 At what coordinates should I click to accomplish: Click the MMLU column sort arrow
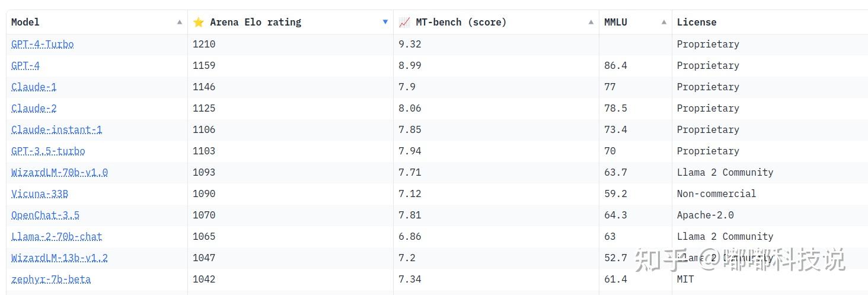664,23
